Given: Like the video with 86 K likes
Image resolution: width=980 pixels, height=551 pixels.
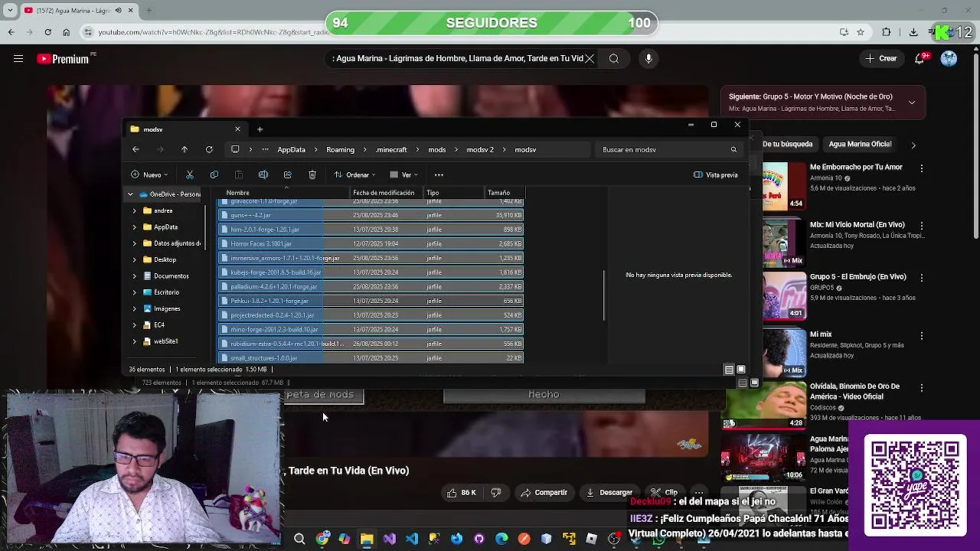Looking at the screenshot, I should pos(462,493).
